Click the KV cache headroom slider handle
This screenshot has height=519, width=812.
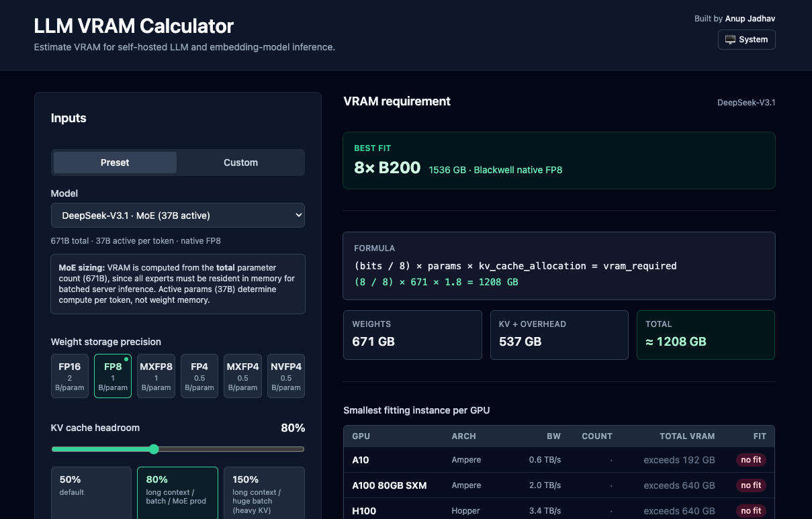pyautogui.click(x=154, y=449)
